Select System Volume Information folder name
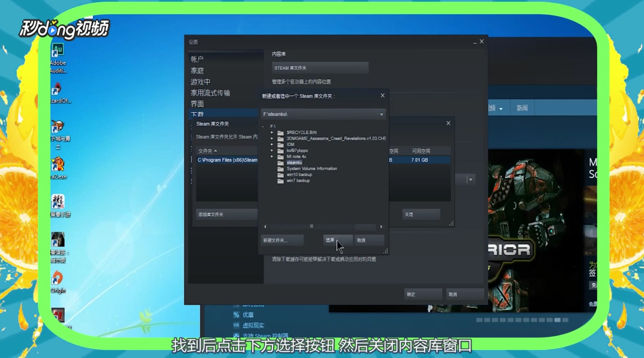This screenshot has width=644, height=358. pyautogui.click(x=312, y=169)
